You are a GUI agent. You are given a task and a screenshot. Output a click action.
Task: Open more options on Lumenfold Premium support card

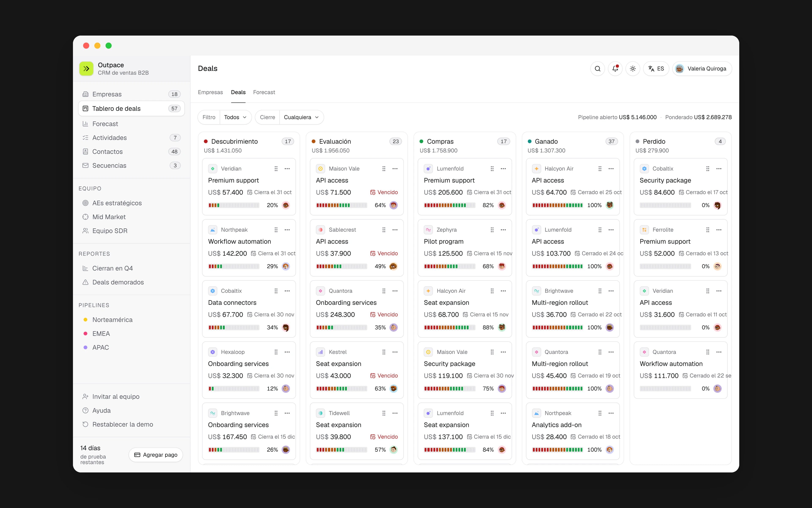[503, 169]
